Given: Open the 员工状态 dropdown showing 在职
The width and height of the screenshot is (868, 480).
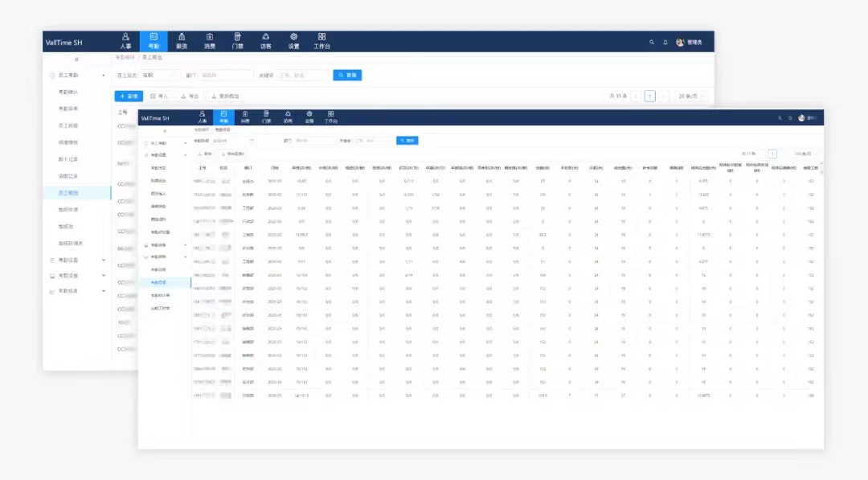Looking at the screenshot, I should tap(159, 75).
